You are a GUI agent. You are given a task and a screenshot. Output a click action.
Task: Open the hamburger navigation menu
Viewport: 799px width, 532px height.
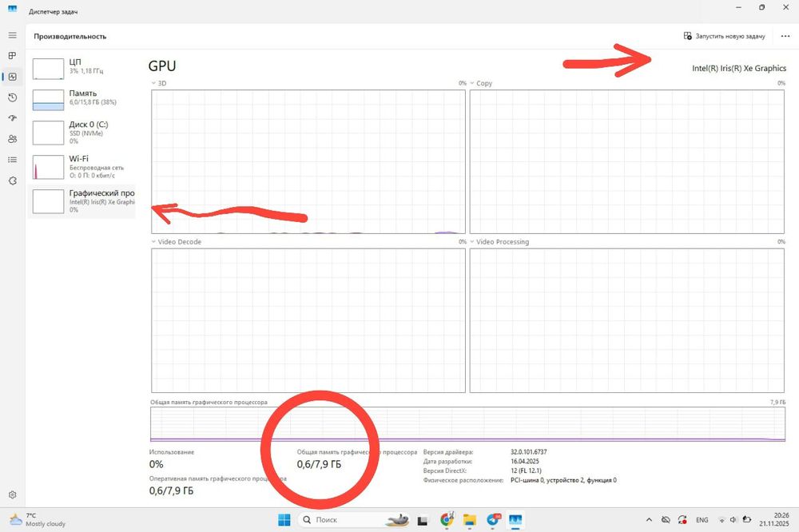[12, 35]
